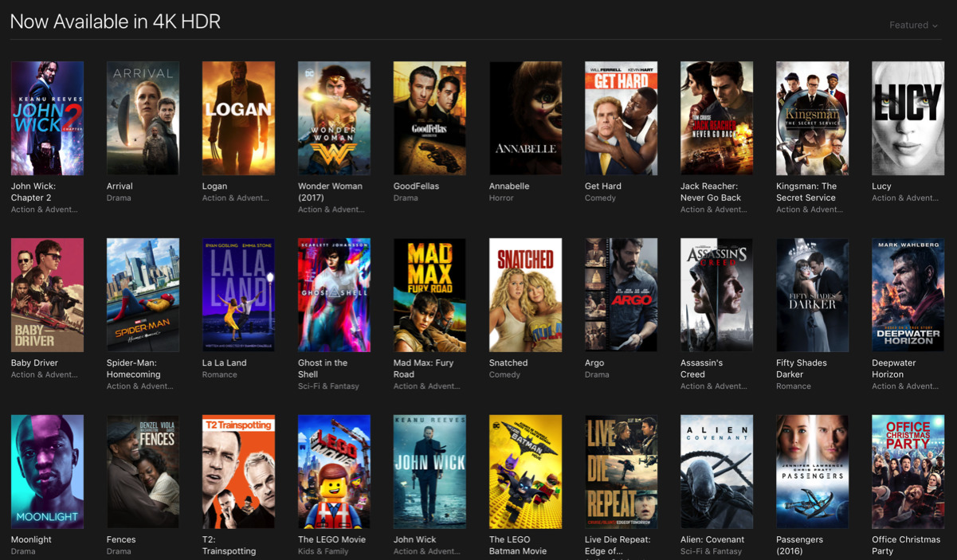Click the Lucy movie poster

[908, 118]
